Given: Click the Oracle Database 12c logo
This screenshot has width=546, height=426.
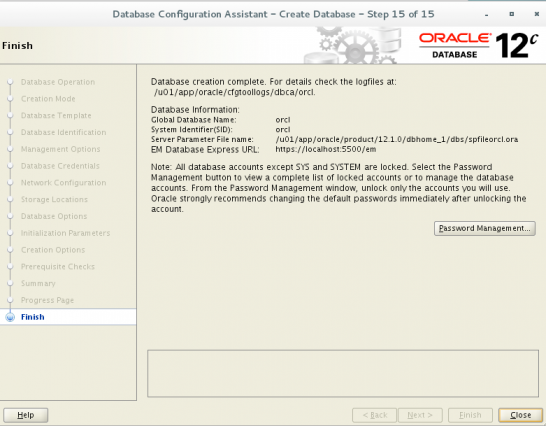Looking at the screenshot, I should tap(478, 45).
